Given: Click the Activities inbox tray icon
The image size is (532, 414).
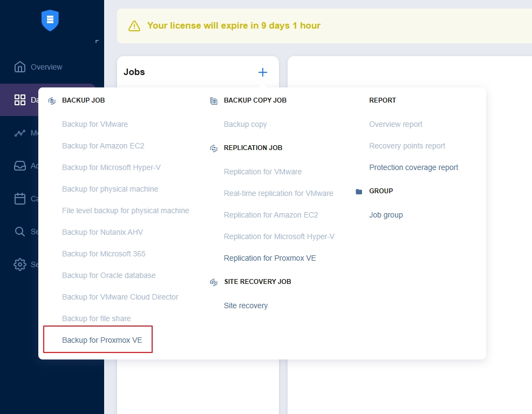Looking at the screenshot, I should pyautogui.click(x=20, y=166).
